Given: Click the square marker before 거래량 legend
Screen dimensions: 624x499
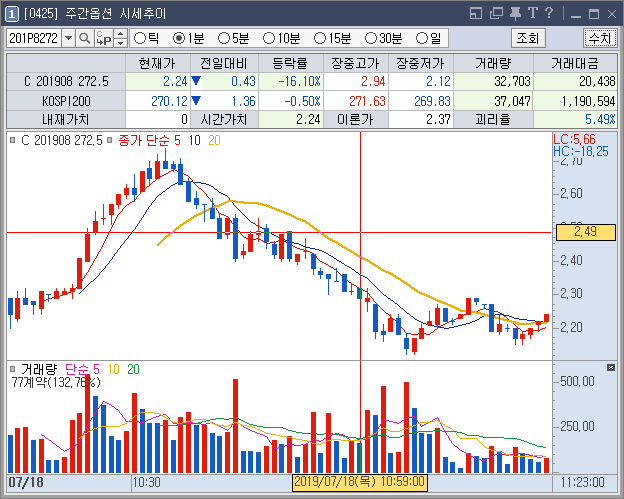Looking at the screenshot, I should pyautogui.click(x=13, y=369).
